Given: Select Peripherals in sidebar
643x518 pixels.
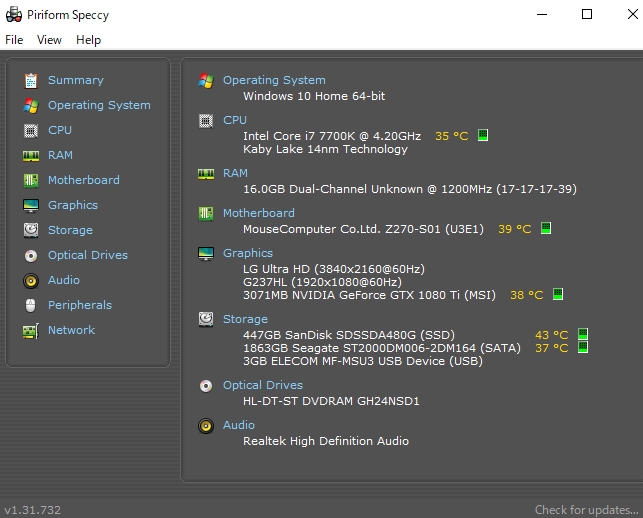Looking at the screenshot, I should click(x=80, y=305).
